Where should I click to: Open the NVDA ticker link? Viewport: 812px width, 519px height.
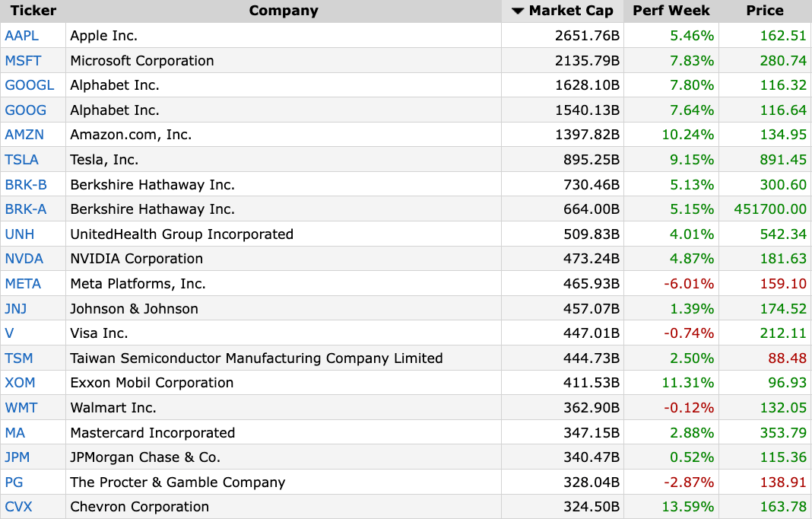pos(24,259)
